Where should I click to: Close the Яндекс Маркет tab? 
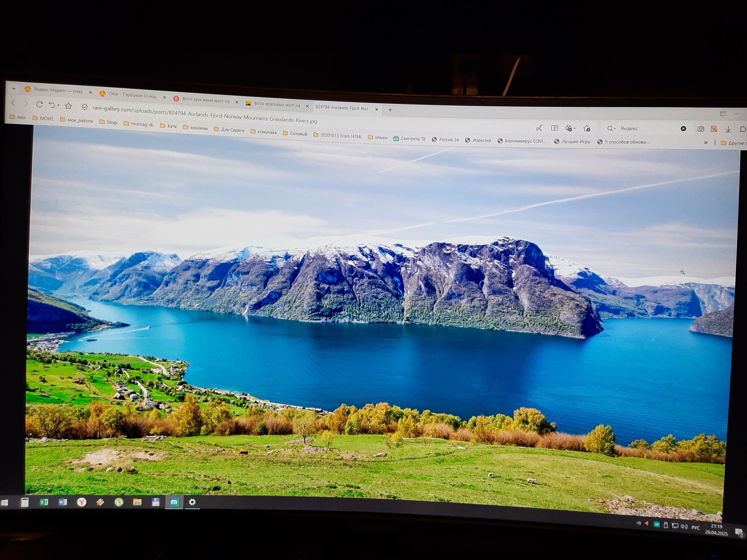click(x=90, y=92)
